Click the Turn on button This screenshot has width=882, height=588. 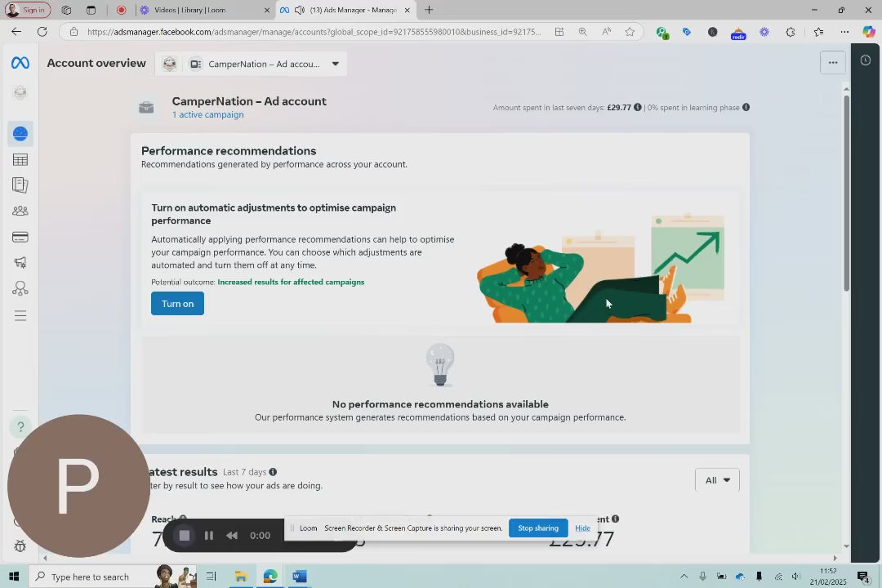[x=177, y=304]
